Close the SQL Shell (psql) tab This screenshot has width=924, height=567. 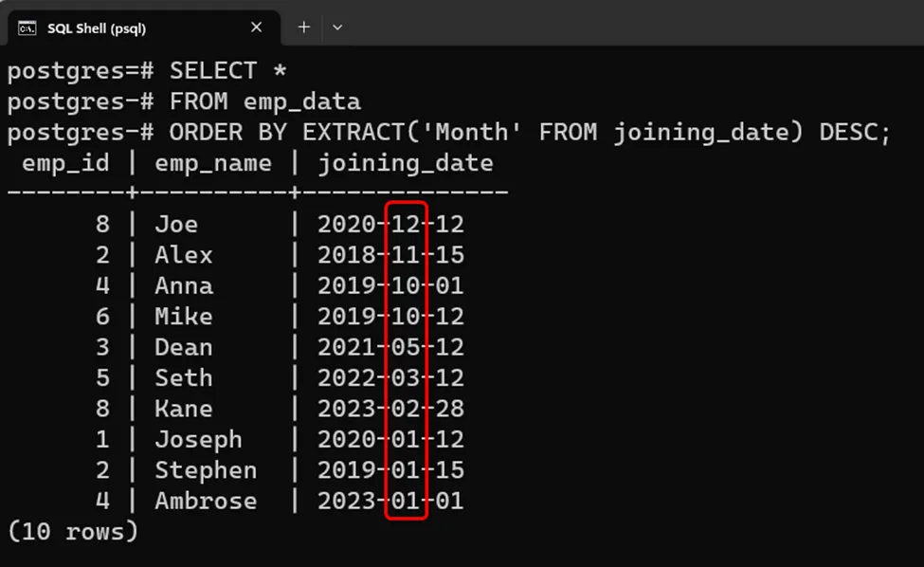coord(256,27)
